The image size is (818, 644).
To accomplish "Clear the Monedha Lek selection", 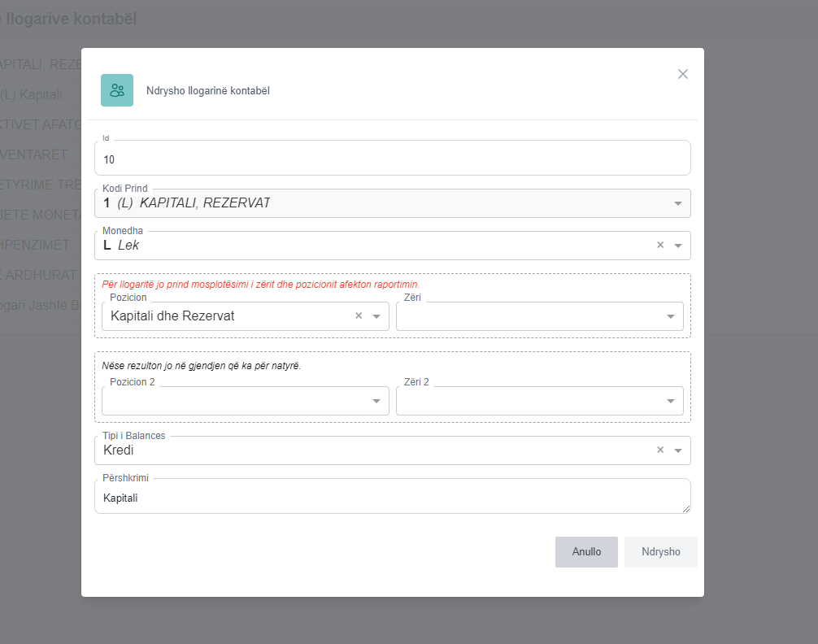I will pos(660,245).
